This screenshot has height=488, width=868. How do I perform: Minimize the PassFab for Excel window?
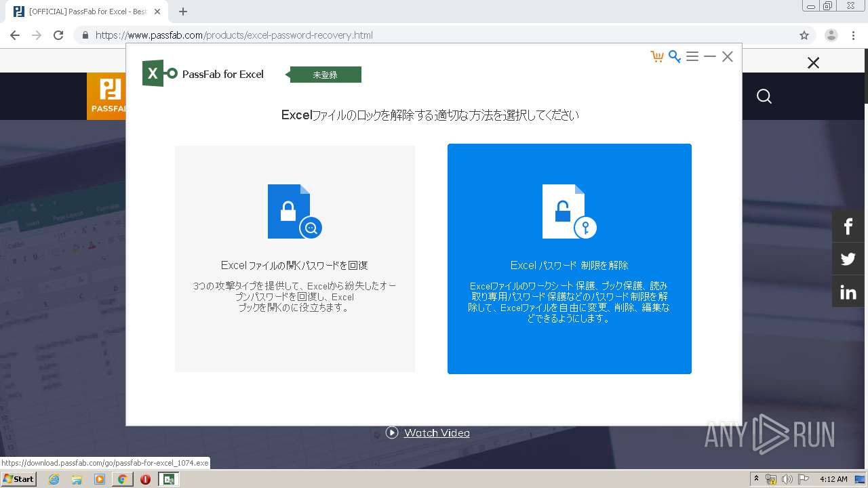tap(710, 57)
